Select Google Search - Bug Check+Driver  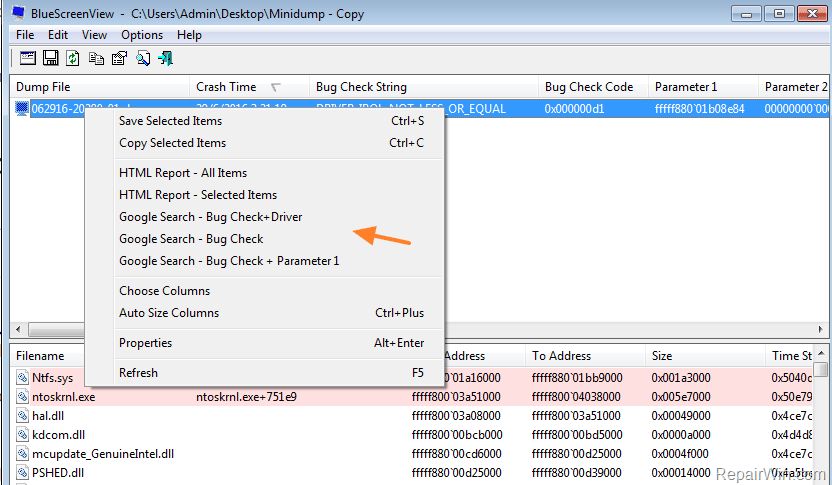tap(210, 217)
